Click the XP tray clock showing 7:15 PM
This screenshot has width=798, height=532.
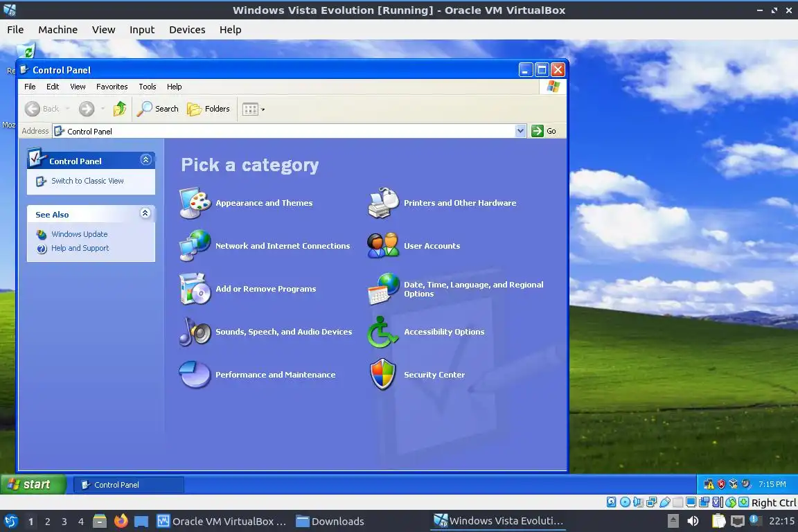coord(772,484)
